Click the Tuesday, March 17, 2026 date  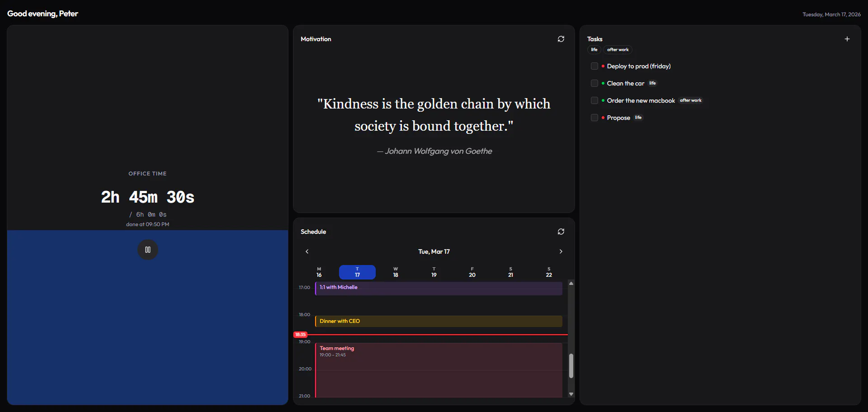click(831, 14)
